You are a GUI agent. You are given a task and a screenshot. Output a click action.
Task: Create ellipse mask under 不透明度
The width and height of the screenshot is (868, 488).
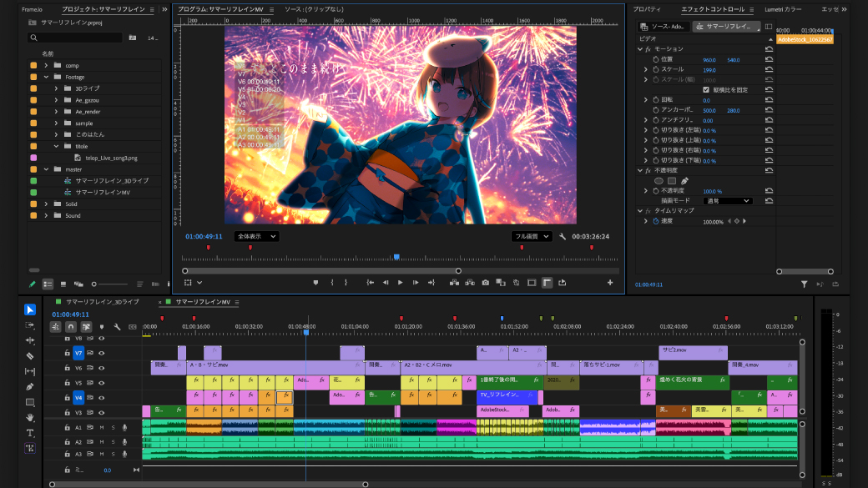click(x=659, y=181)
